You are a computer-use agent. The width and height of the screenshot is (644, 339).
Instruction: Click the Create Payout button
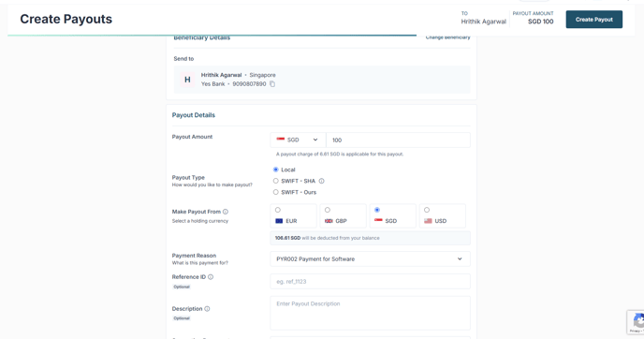[x=593, y=20]
